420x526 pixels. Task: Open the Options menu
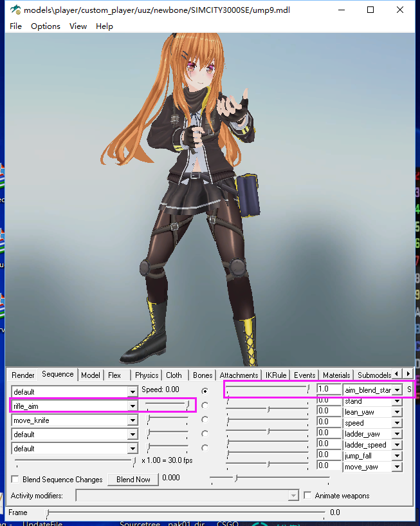click(46, 26)
